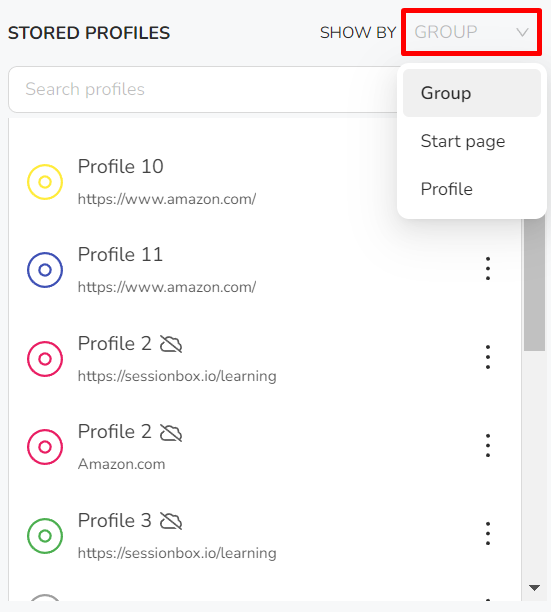
Task: Click the green Profile 3 circle icon
Action: click(x=45, y=536)
